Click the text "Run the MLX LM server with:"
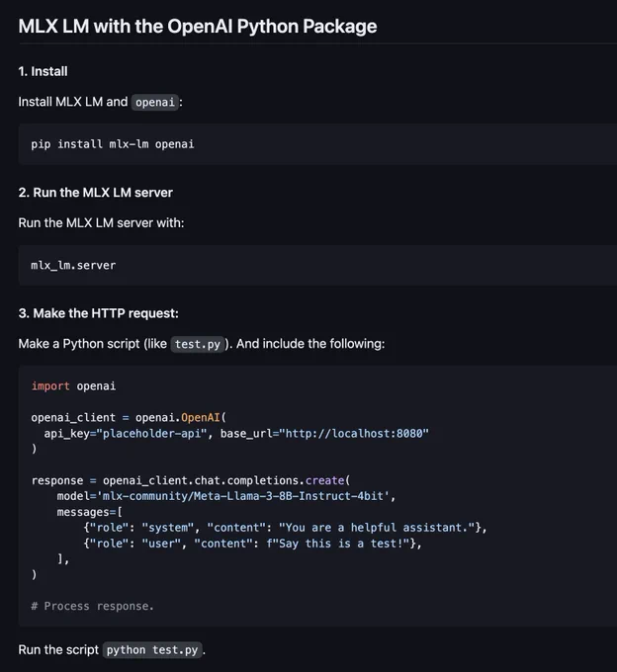The width and height of the screenshot is (617, 672). tap(101, 223)
